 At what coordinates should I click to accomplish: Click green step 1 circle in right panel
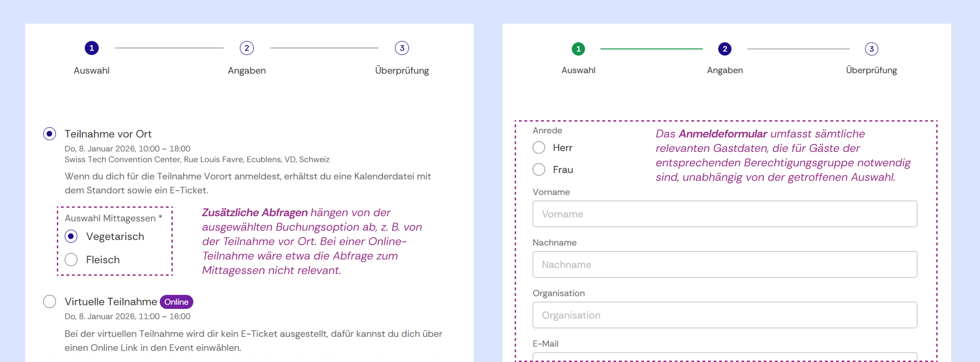pos(578,49)
